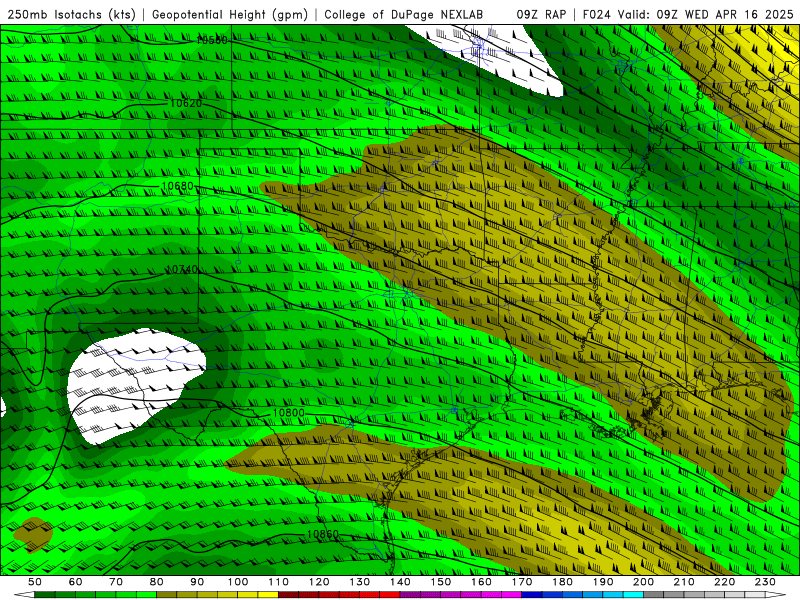
Task: Pick the '190' knot scale label
Action: [603, 582]
